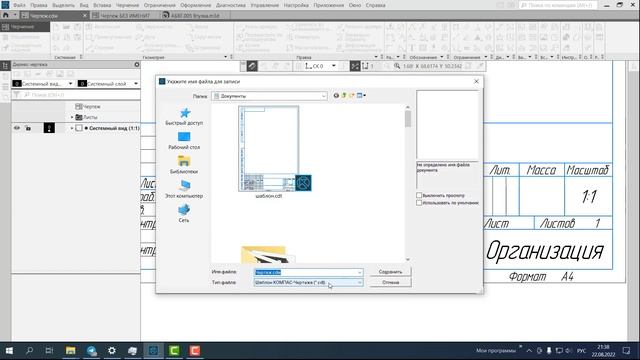
Task: Select Этот компьютер in the dialog sidebar
Action: point(184,189)
